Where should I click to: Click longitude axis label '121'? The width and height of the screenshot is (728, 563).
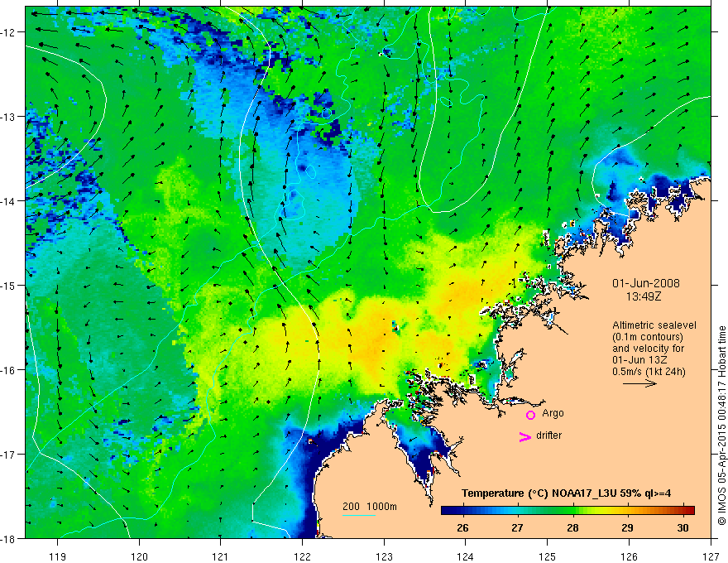click(221, 556)
